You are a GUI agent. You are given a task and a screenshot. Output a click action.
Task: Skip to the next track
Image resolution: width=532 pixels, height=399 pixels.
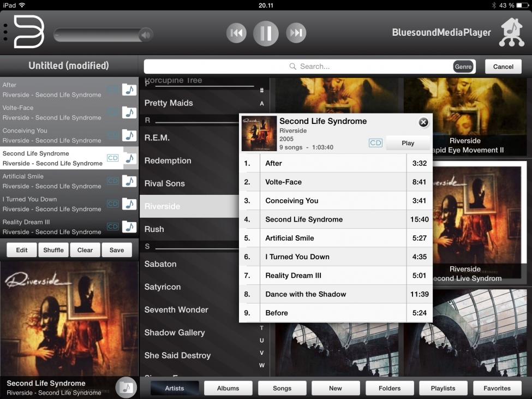[296, 33]
